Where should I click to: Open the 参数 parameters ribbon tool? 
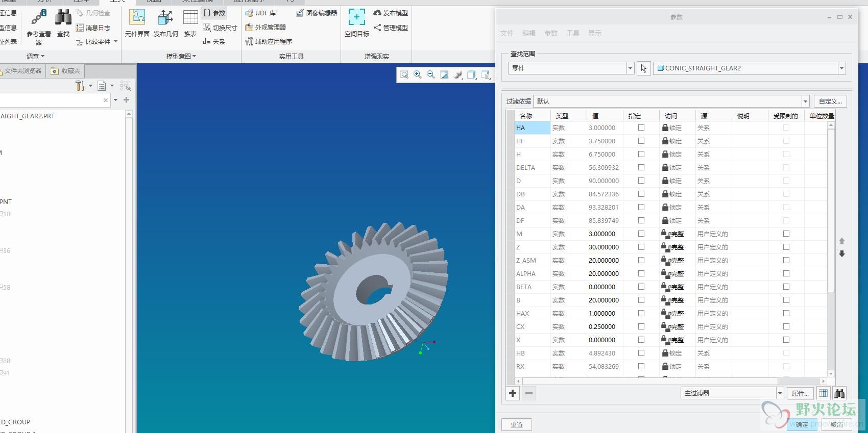click(x=214, y=13)
